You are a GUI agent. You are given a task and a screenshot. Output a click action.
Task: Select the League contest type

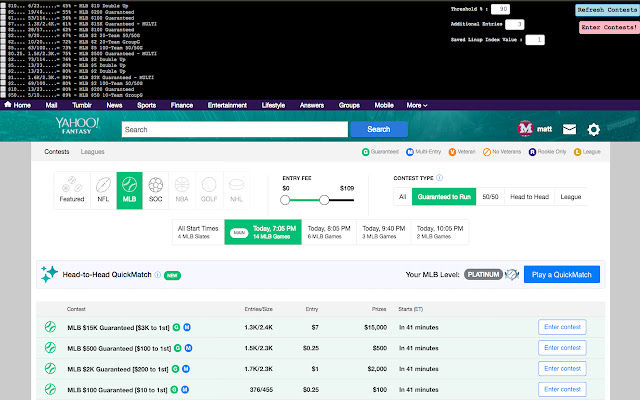571,197
